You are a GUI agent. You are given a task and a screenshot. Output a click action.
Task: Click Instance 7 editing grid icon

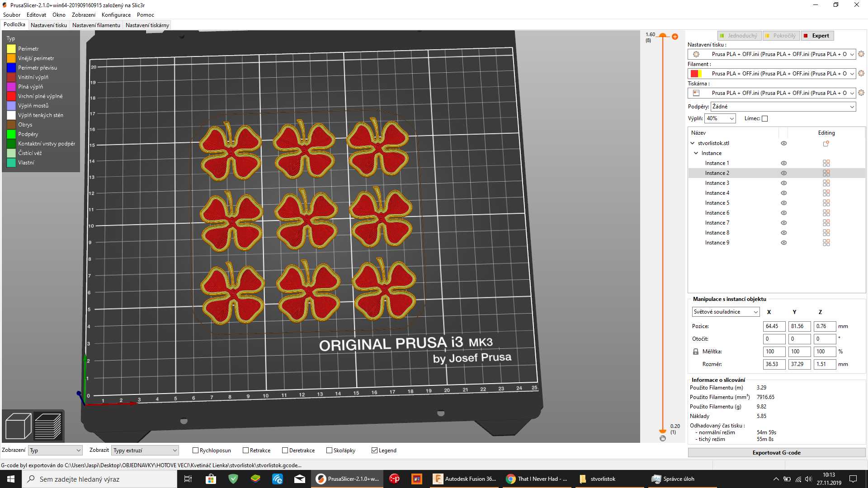coord(826,223)
